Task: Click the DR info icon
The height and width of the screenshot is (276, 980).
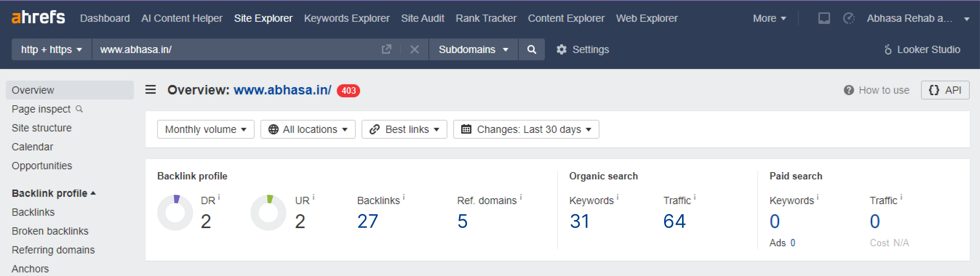Action: (219, 197)
